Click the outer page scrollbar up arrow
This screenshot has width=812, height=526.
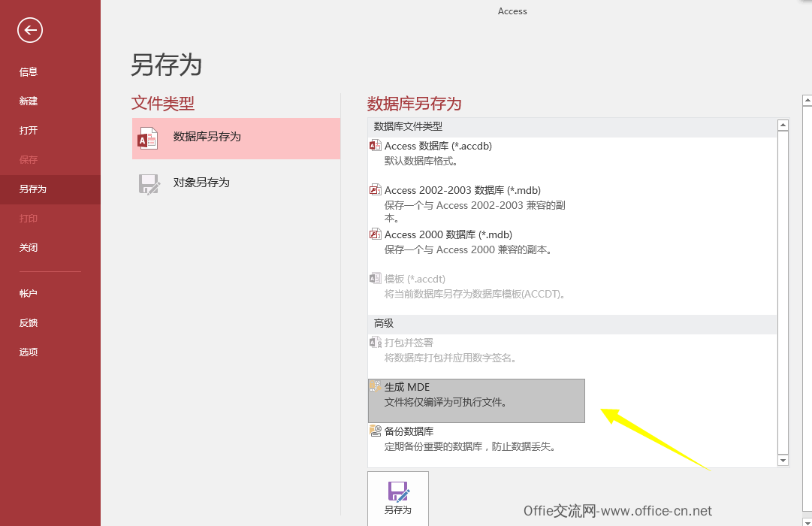[x=807, y=100]
